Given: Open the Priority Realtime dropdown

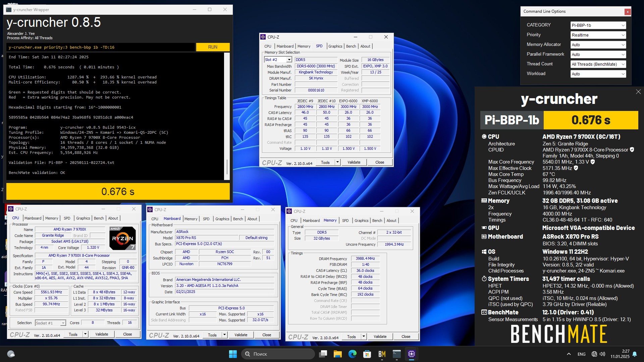Looking at the screenshot, I should pos(598,35).
